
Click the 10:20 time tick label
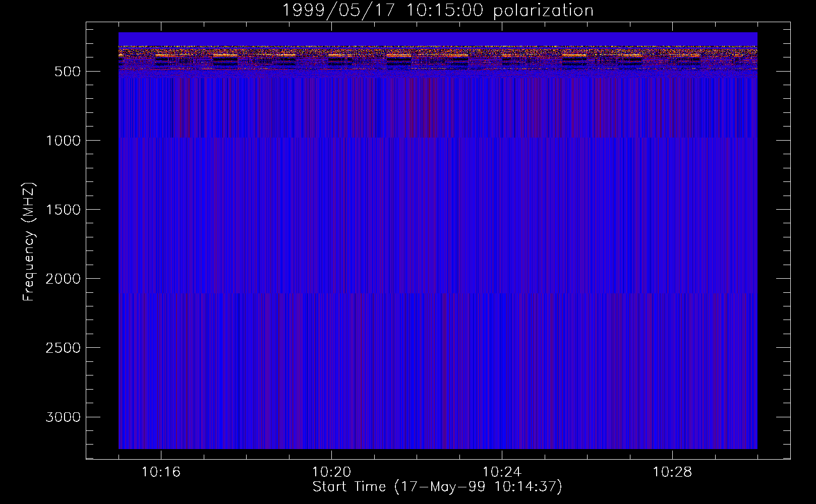(x=331, y=472)
